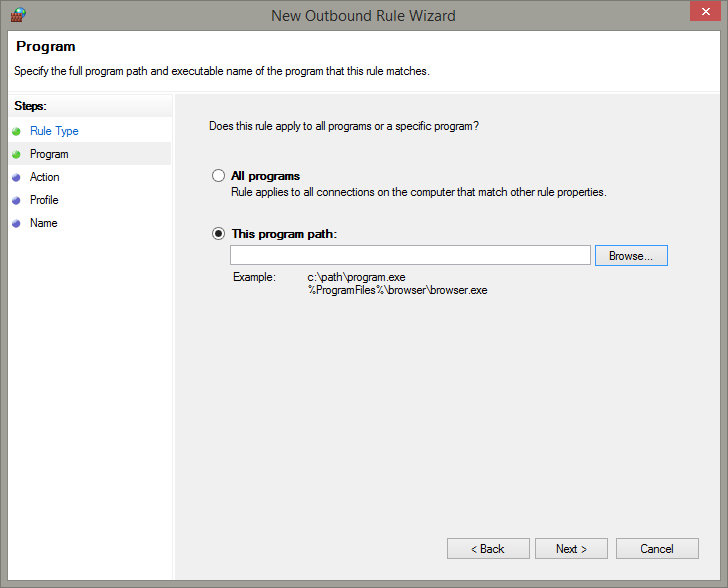Click the firewall wizard icon in title bar
The image size is (728, 588).
click(x=18, y=15)
